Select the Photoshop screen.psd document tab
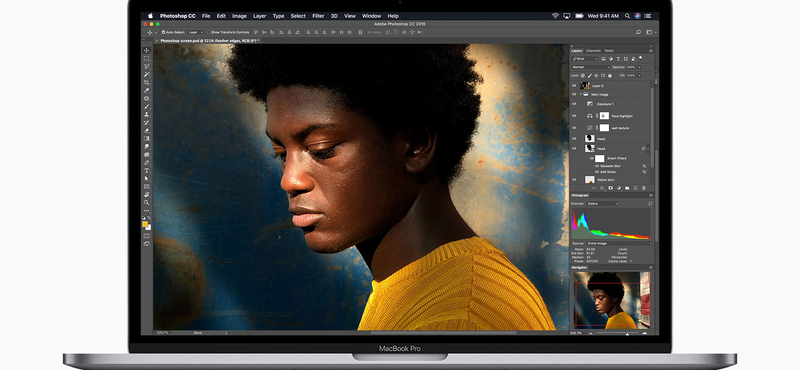The image size is (800, 370). click(209, 40)
